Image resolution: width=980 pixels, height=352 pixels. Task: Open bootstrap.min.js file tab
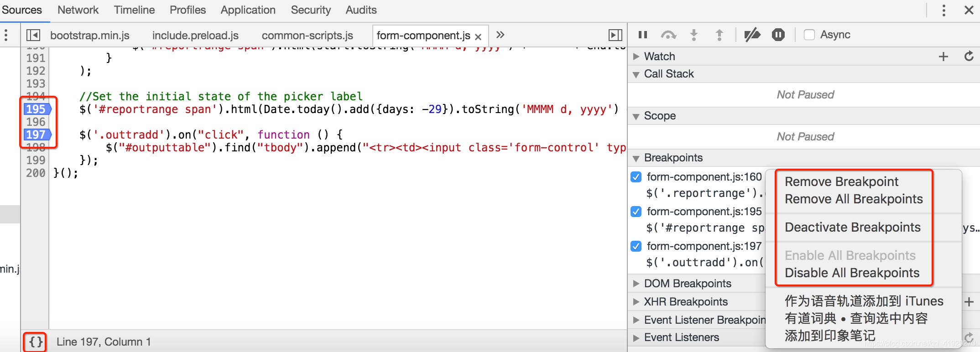tap(90, 35)
